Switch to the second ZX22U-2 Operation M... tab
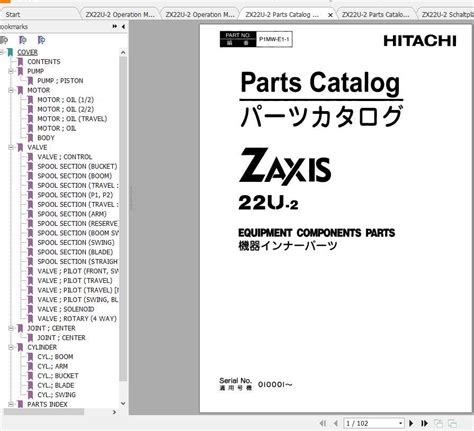The width and height of the screenshot is (474, 431). tap(200, 15)
